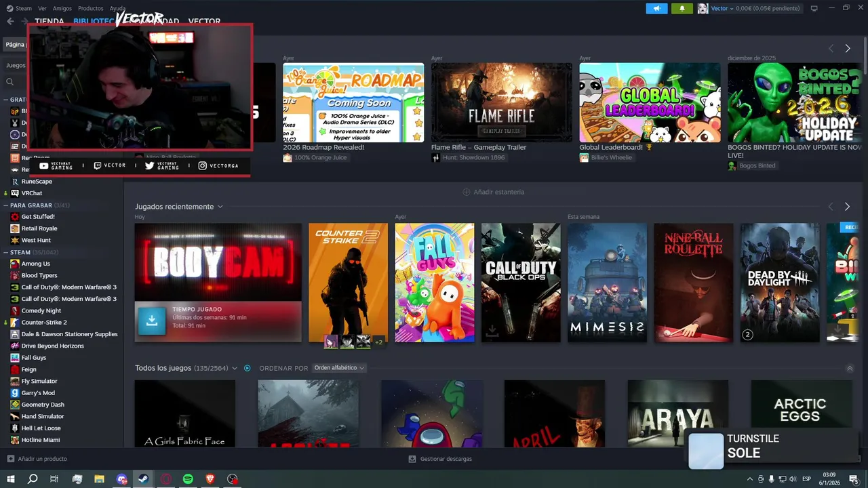Select Dale & Dawson Stationery Supplies

click(69, 334)
